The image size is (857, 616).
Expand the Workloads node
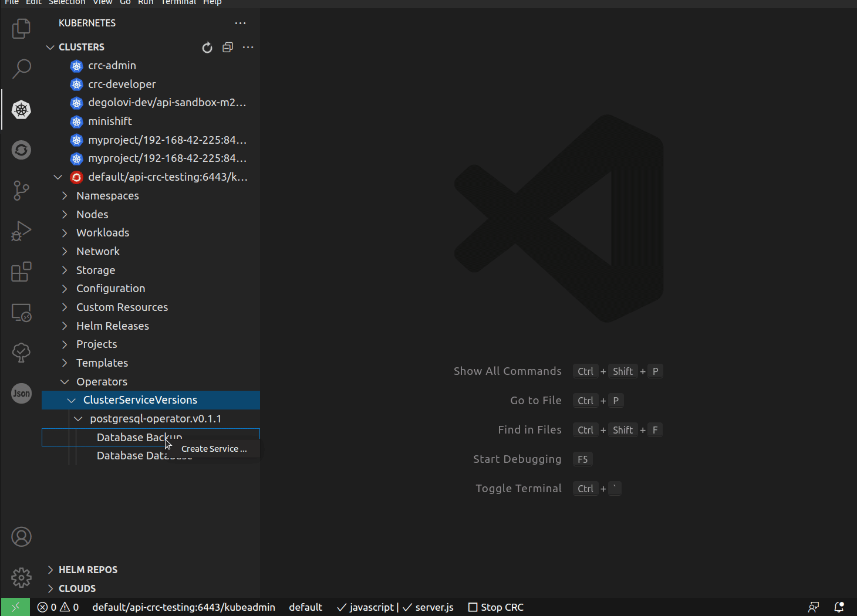[65, 233]
